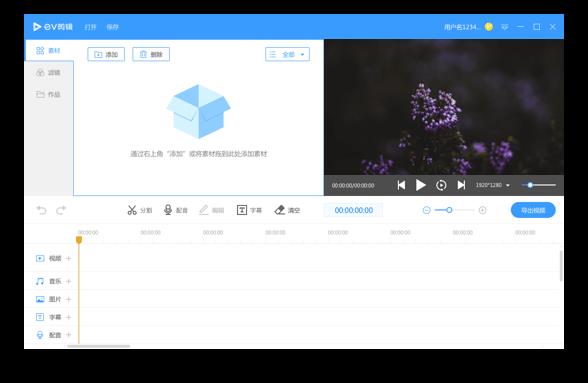588x383 pixels.
Task: Zoom in timeline with plus icon
Action: click(x=483, y=210)
